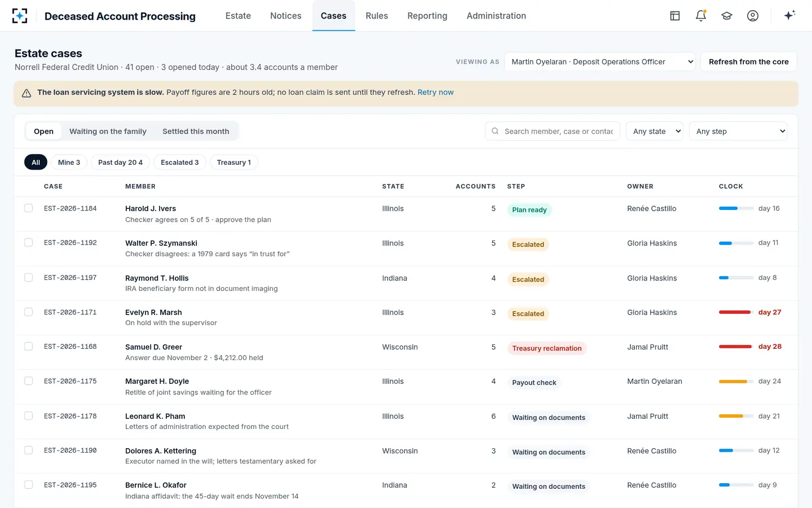Follow the Retry now link
812x508 pixels.
[x=435, y=92]
